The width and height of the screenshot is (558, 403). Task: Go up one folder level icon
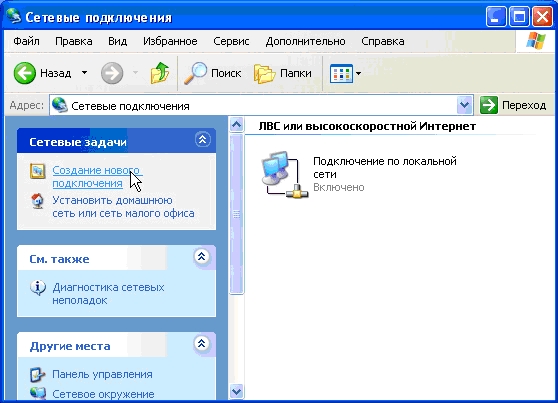point(160,73)
